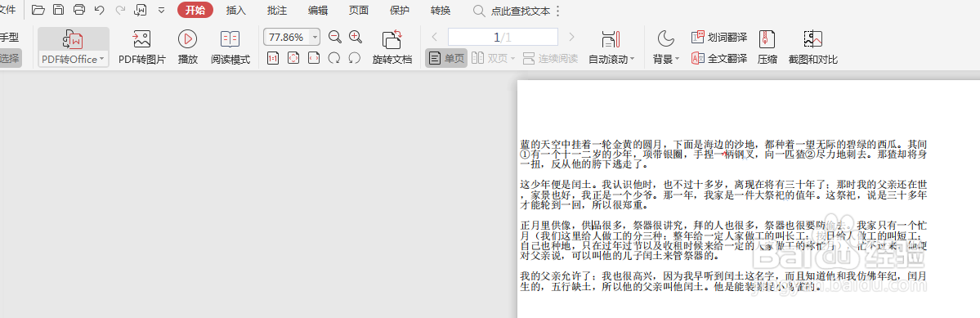980x318 pixels.
Task: Switch to the 页面 tab
Action: [359, 11]
